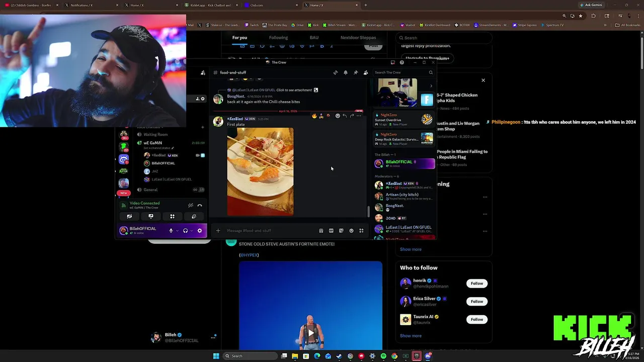This screenshot has width=644, height=362.
Task: Disconnect from the voice channel
Action: (x=200, y=205)
